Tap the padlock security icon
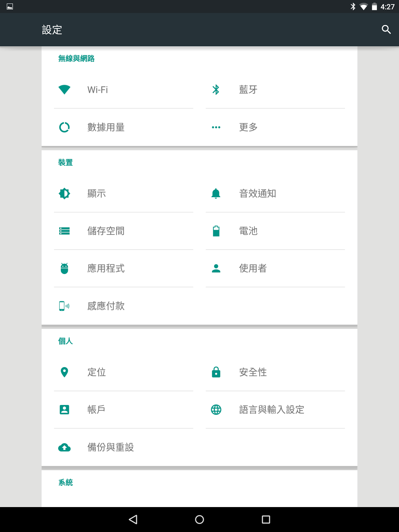Screen dimensions: 399x532 tap(216, 372)
